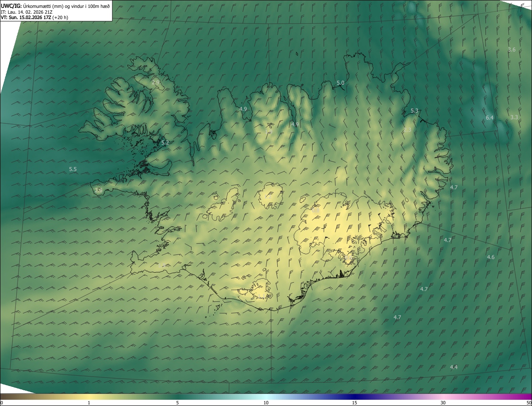
Task: Click the colorbar tick labeled 1
Action: pyautogui.click(x=89, y=403)
